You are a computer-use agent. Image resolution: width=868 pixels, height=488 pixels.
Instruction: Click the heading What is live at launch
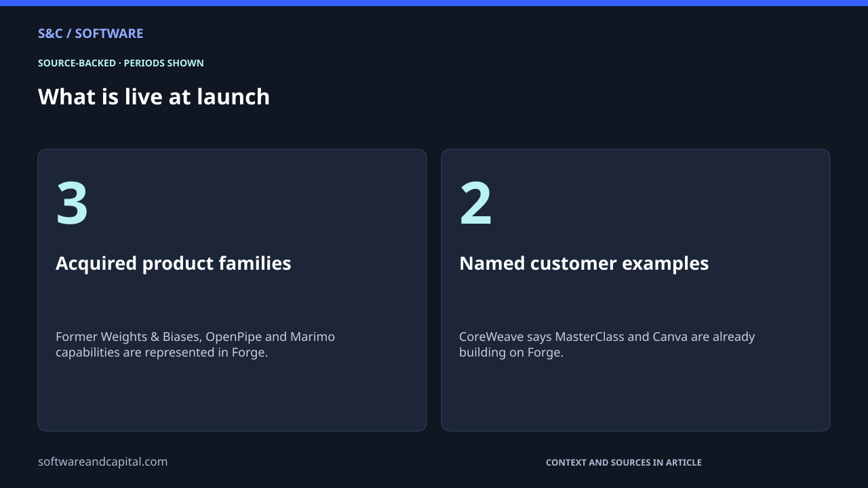pos(154,97)
